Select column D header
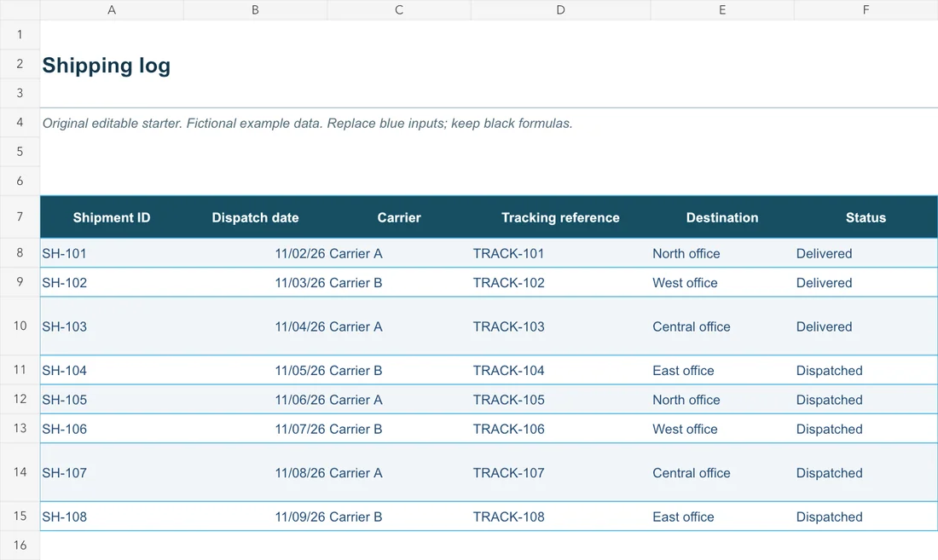This screenshot has width=938, height=560. click(560, 9)
